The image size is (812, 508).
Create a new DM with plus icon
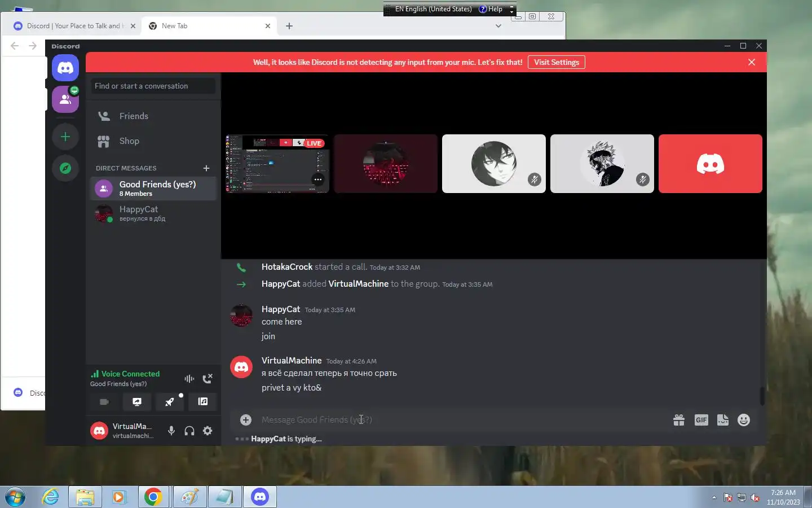pyautogui.click(x=206, y=168)
